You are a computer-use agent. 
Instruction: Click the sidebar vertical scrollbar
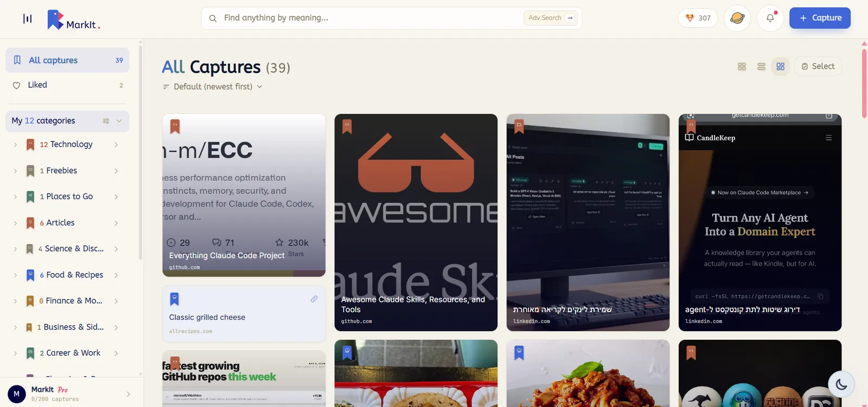coord(141,153)
